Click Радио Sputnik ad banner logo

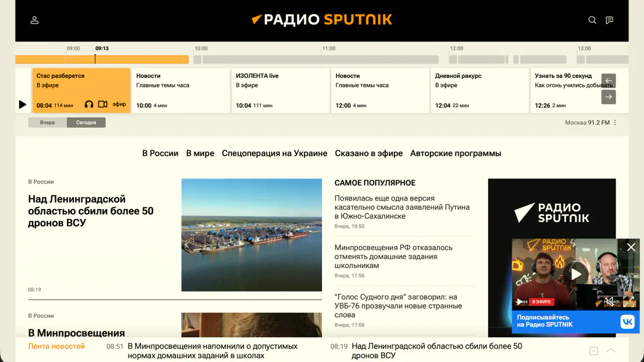(552, 213)
